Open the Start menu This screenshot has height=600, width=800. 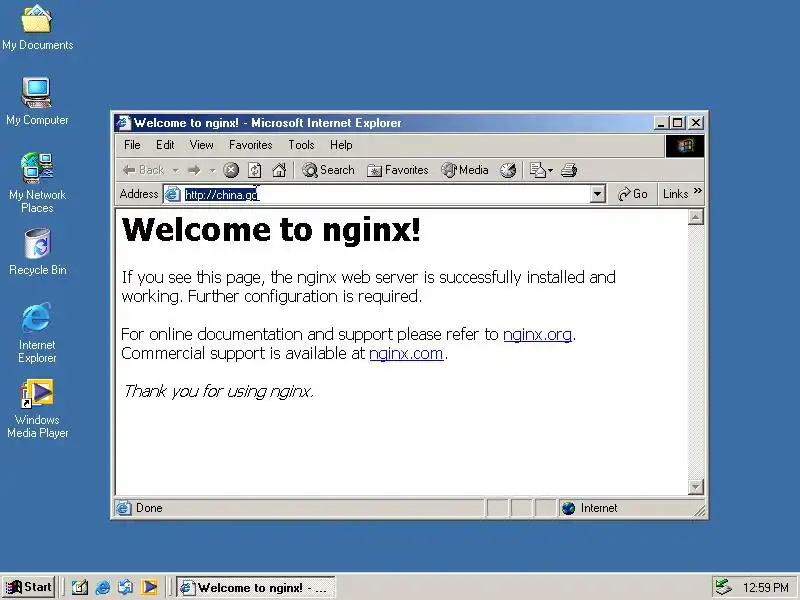[x=29, y=587]
